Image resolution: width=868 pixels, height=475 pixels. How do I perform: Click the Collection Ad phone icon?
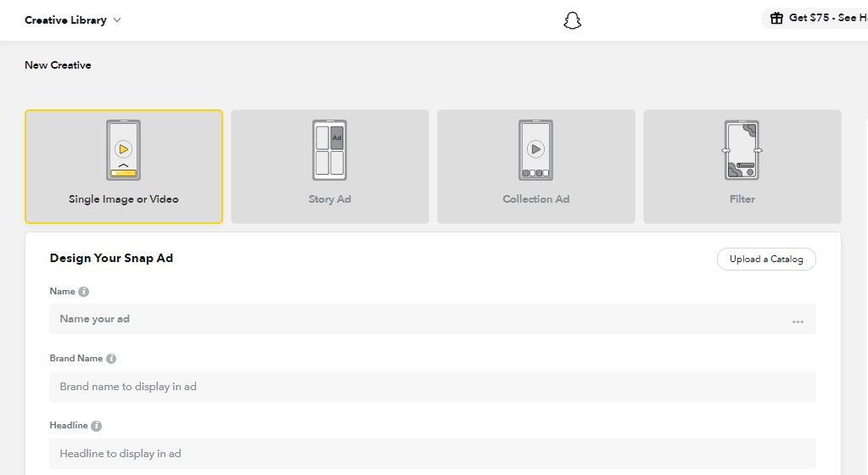point(535,150)
